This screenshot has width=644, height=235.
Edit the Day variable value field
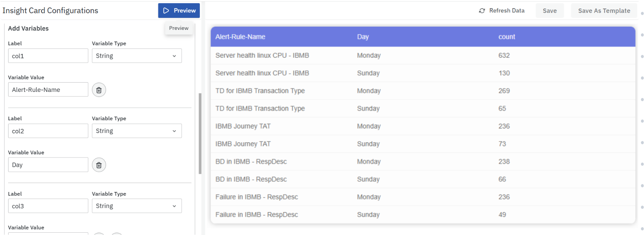(x=48, y=165)
